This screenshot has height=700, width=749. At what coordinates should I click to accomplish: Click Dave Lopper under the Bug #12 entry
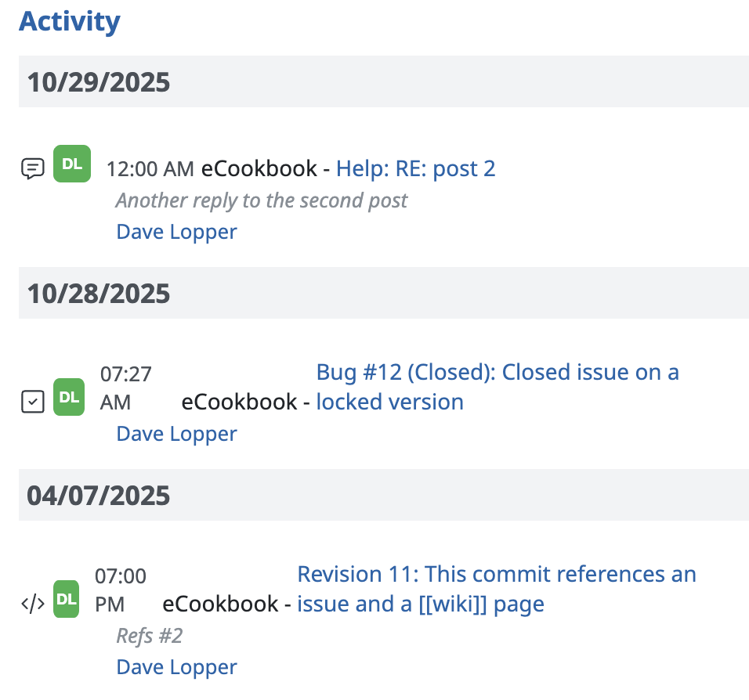point(176,434)
